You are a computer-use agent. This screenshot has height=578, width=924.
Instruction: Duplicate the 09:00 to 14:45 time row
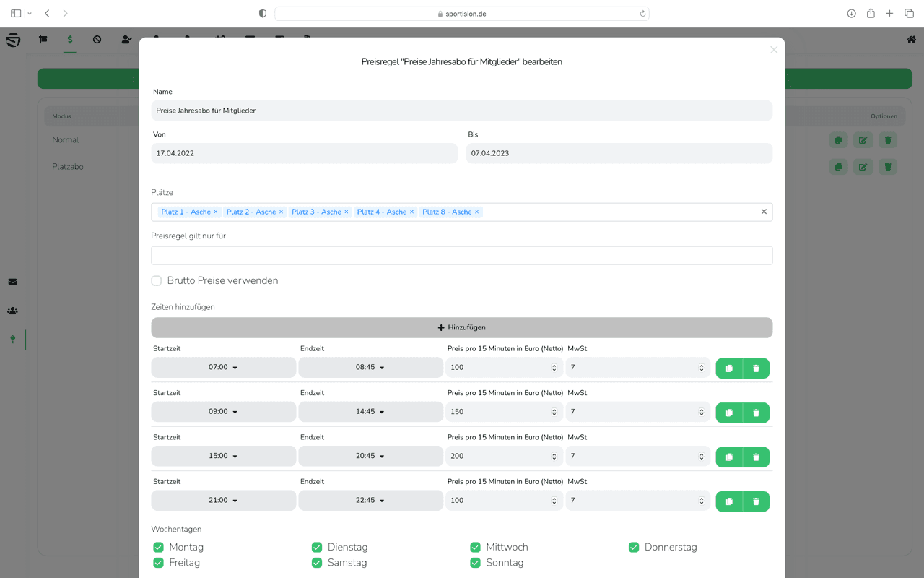point(729,413)
